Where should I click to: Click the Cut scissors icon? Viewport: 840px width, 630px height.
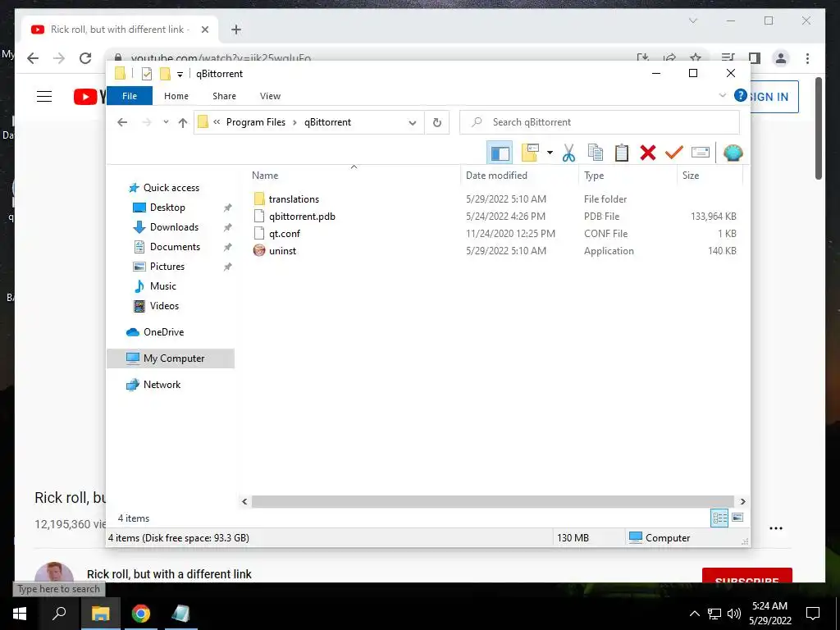tap(568, 153)
